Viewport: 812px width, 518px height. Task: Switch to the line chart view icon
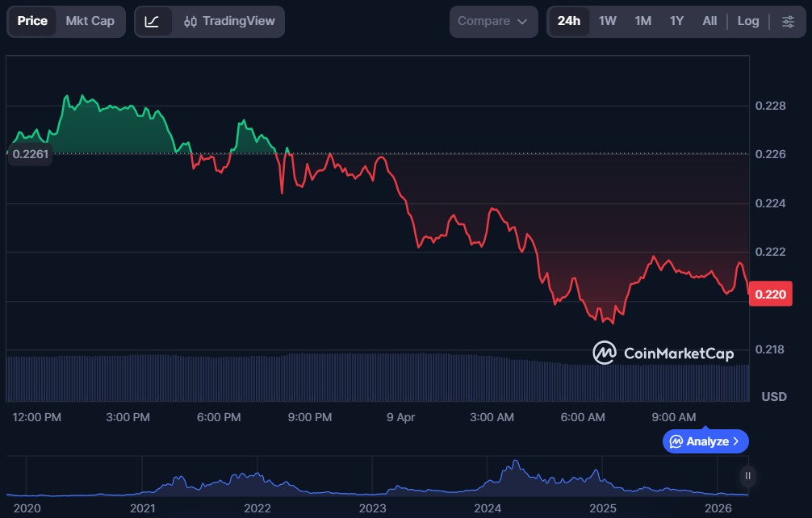(153, 21)
